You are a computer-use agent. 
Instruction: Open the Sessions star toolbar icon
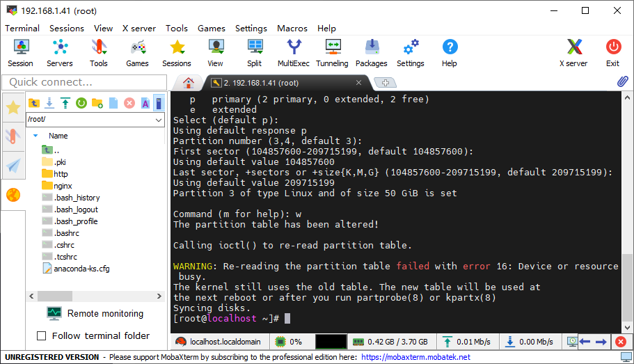177,53
